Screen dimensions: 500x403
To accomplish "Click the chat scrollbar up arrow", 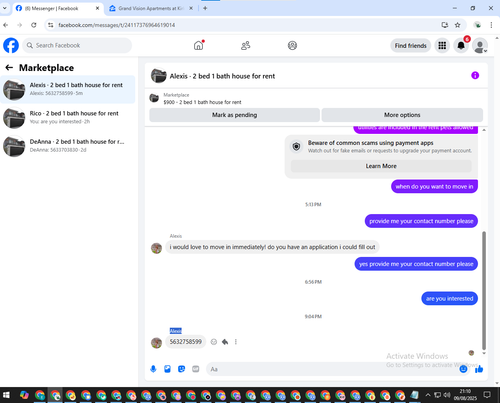I will (x=484, y=130).
